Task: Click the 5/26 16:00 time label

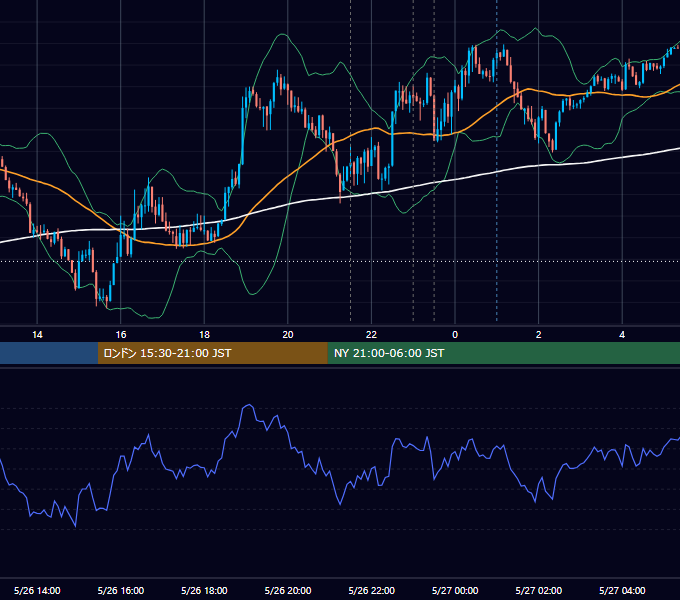Action: (121, 590)
